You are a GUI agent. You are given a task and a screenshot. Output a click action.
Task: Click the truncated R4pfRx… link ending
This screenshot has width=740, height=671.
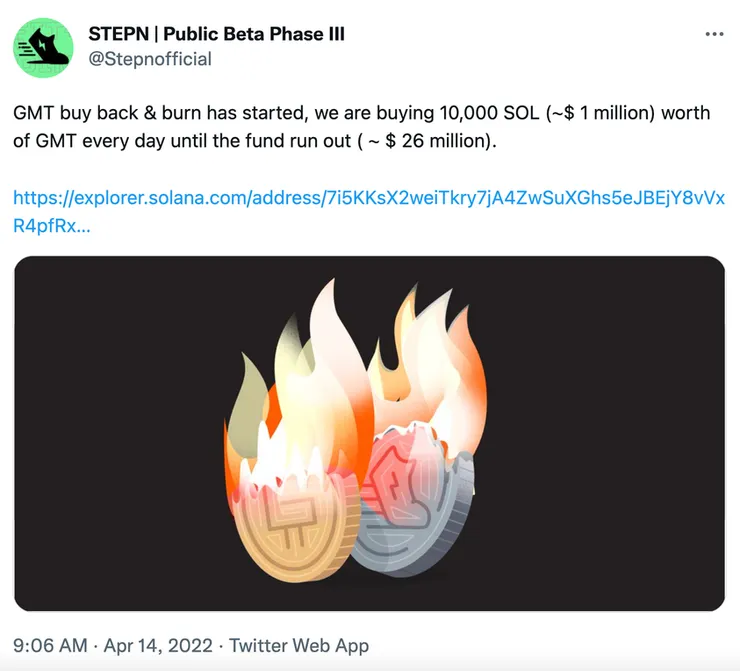[52, 226]
